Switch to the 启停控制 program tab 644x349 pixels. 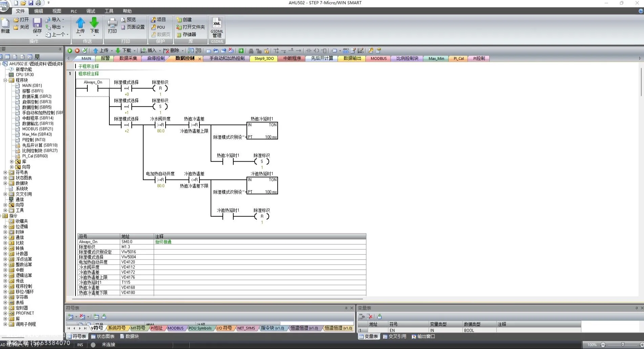tap(156, 58)
